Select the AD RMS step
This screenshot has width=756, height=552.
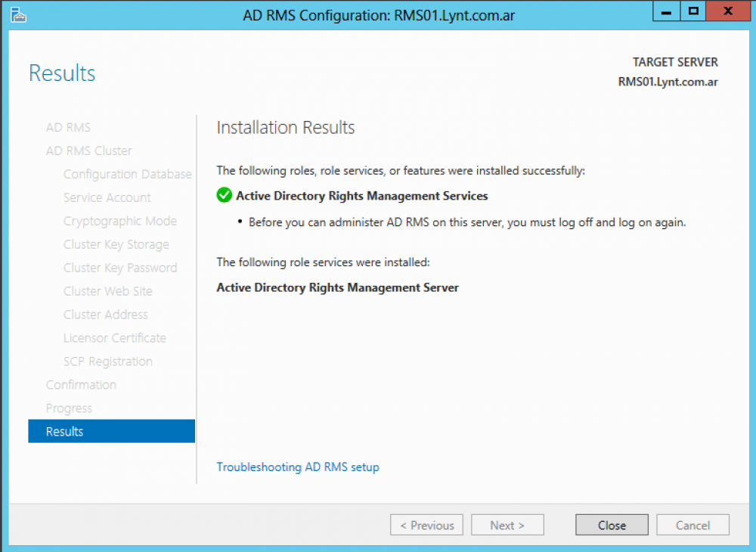tap(68, 127)
